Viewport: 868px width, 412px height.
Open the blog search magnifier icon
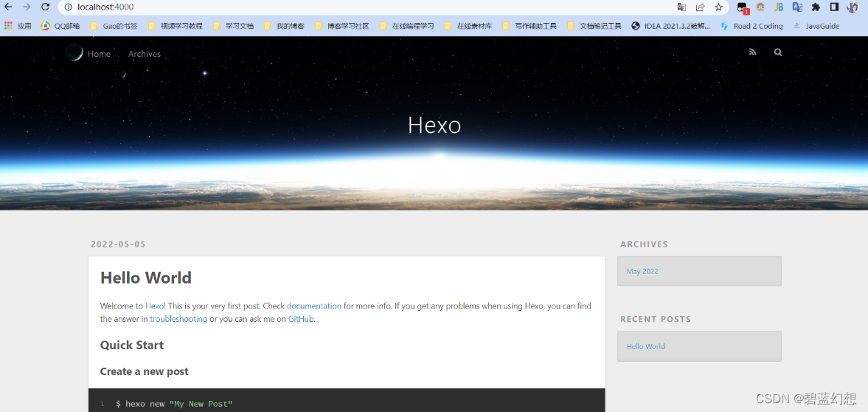click(x=778, y=52)
